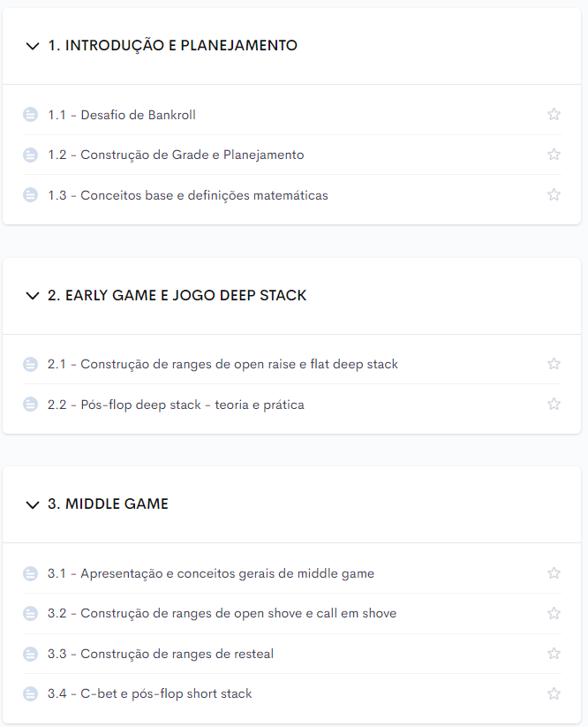Star lesson 2.1 open raise ranges
The height and width of the screenshot is (727, 588).
[x=554, y=364]
